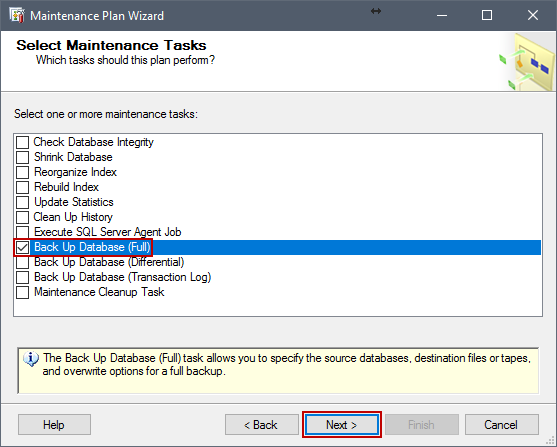Continue with the Next button
The width and height of the screenshot is (557, 447).
(x=342, y=425)
